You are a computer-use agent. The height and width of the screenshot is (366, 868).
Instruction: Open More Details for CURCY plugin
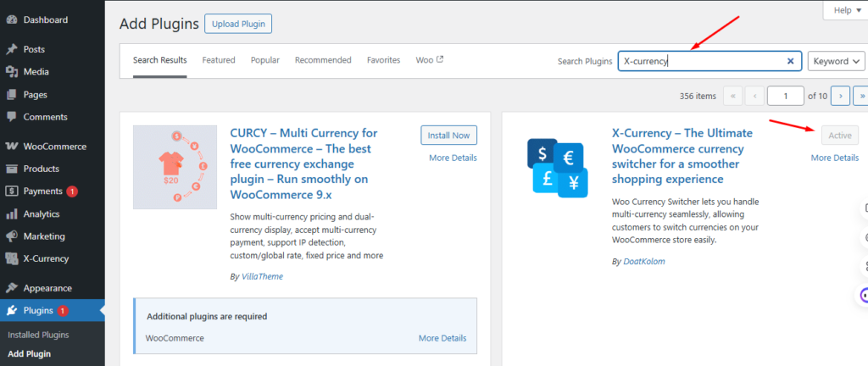[x=453, y=158]
